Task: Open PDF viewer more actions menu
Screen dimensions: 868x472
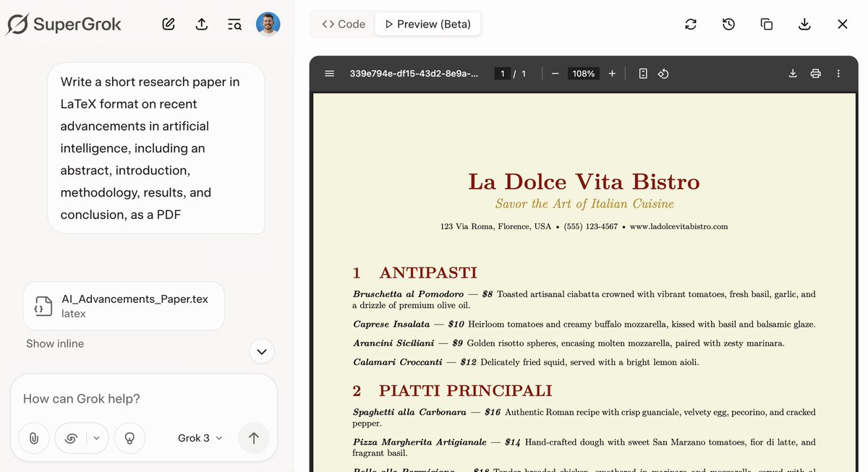Action: click(838, 73)
